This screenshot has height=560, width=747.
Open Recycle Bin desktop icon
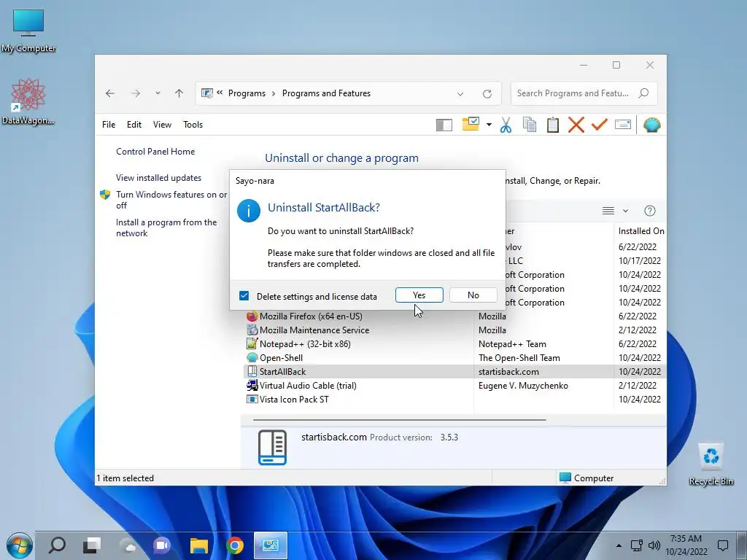pos(711,464)
